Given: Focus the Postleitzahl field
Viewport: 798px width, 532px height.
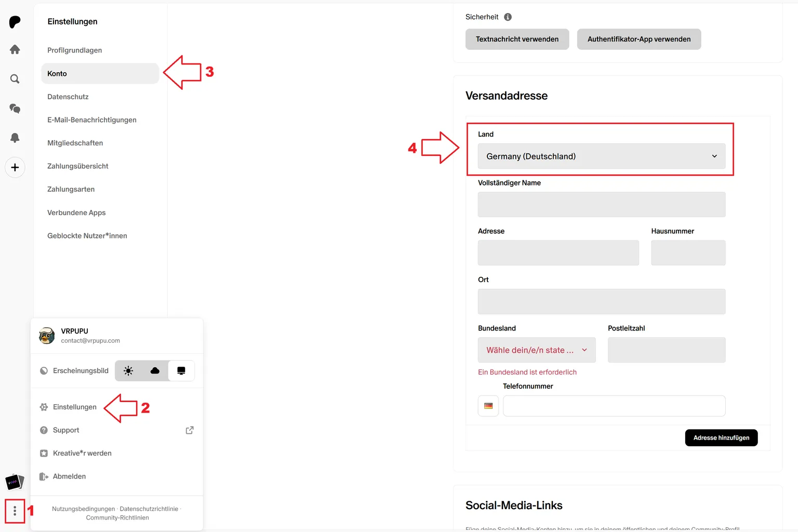Looking at the screenshot, I should point(667,350).
